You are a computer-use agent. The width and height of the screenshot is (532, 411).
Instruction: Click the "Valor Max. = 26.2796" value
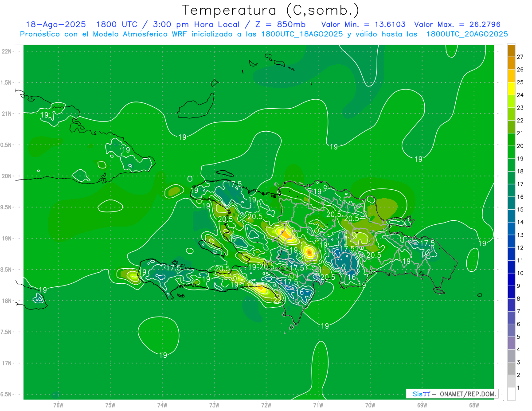(457, 24)
